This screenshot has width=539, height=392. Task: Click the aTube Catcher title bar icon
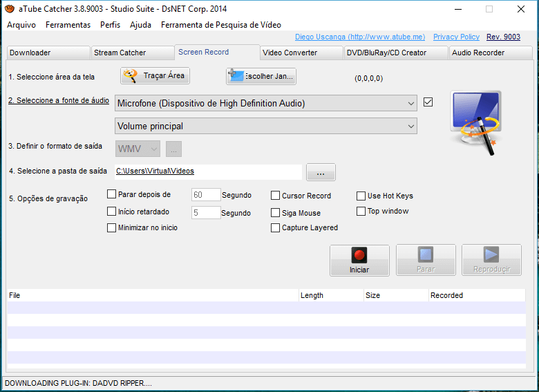(x=9, y=9)
